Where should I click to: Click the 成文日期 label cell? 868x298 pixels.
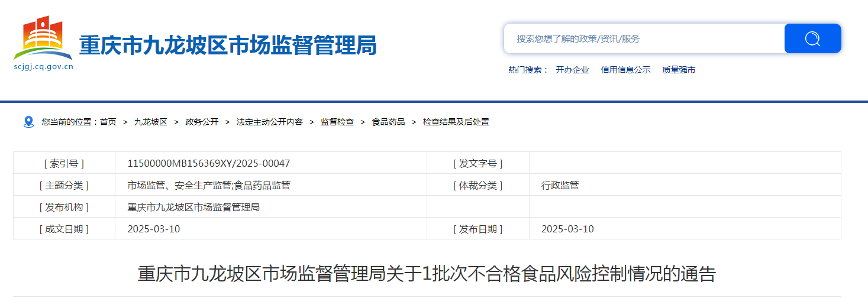point(64,229)
